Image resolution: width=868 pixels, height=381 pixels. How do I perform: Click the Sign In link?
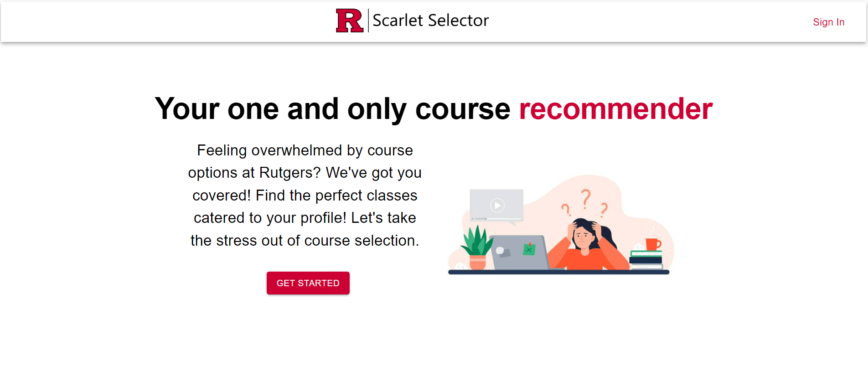[x=828, y=22]
